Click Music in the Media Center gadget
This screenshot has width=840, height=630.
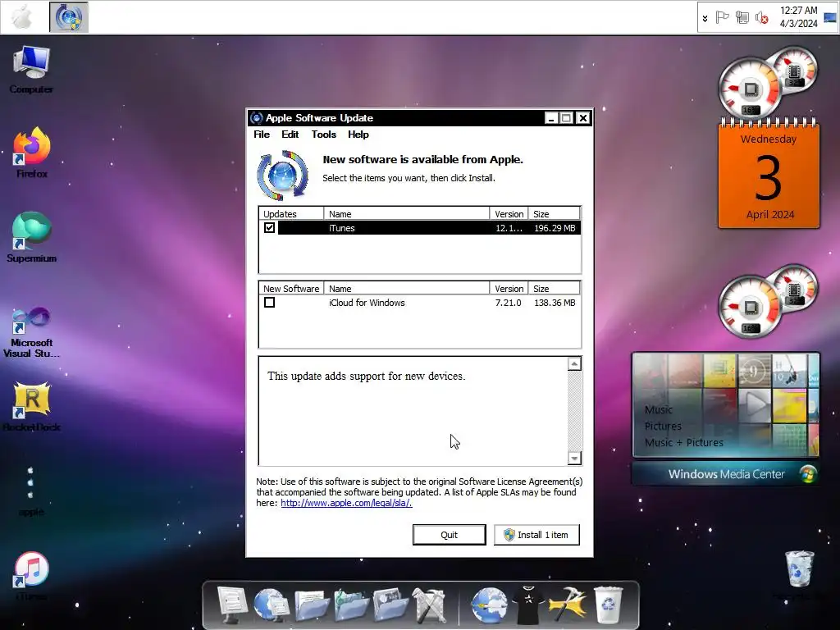point(659,410)
